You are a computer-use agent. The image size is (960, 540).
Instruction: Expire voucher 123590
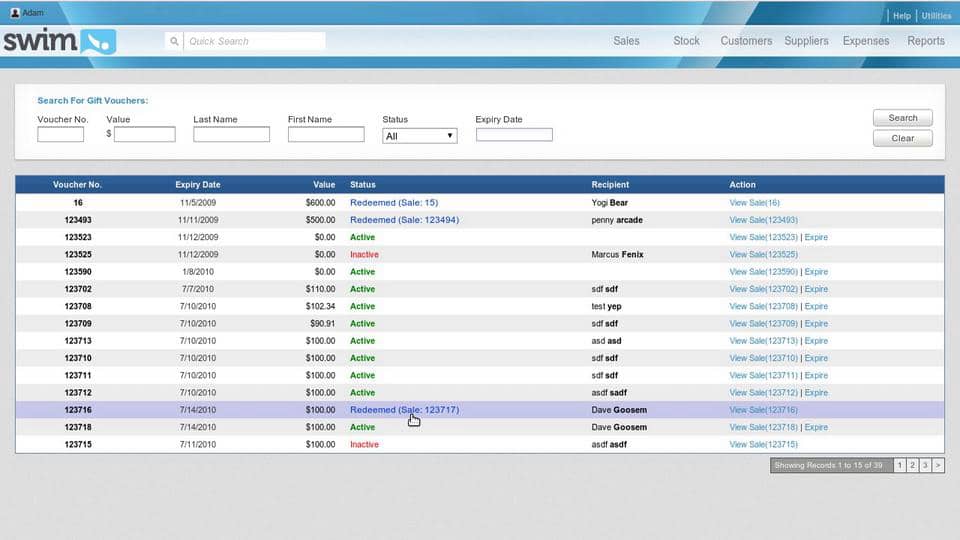tap(816, 272)
